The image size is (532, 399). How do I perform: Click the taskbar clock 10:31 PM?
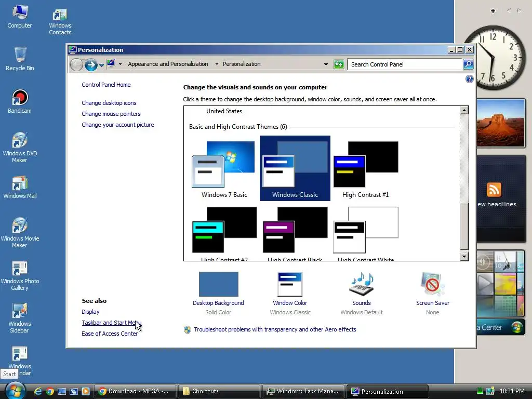[x=512, y=391]
